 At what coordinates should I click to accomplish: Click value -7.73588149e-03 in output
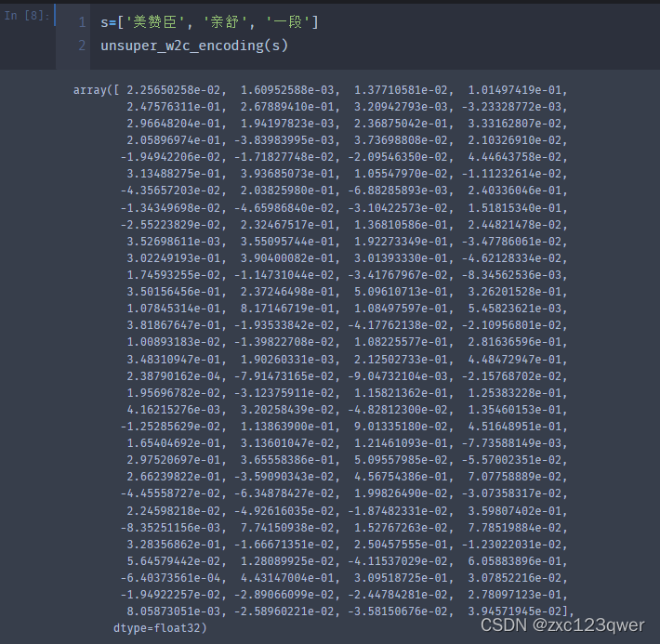[512, 443]
